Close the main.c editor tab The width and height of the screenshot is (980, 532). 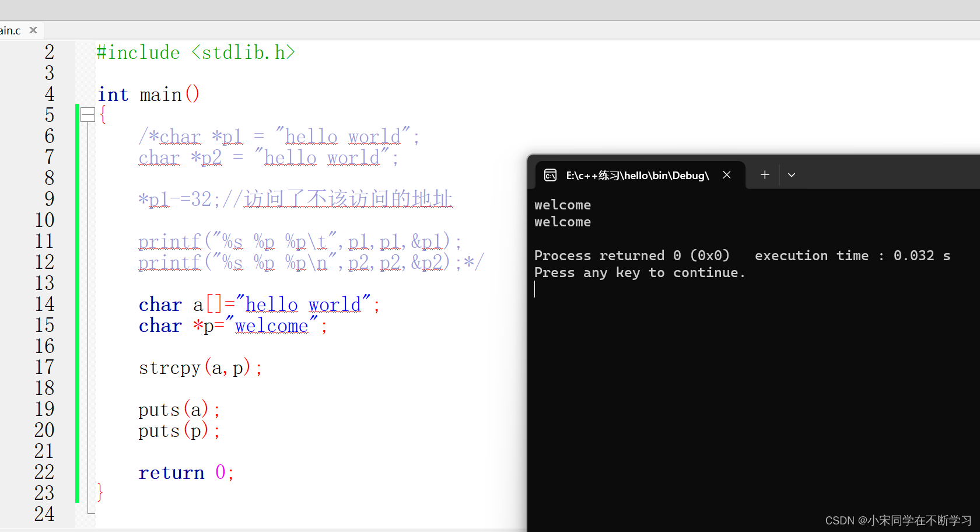(33, 30)
